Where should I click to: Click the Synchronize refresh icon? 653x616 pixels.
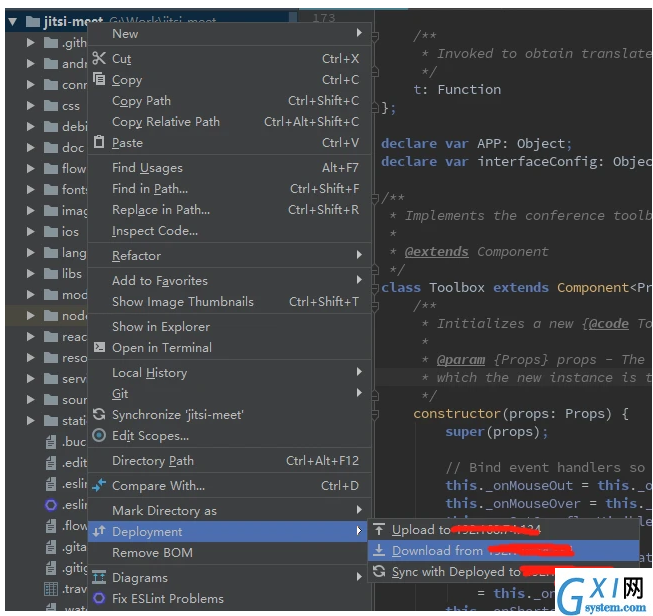(x=99, y=414)
